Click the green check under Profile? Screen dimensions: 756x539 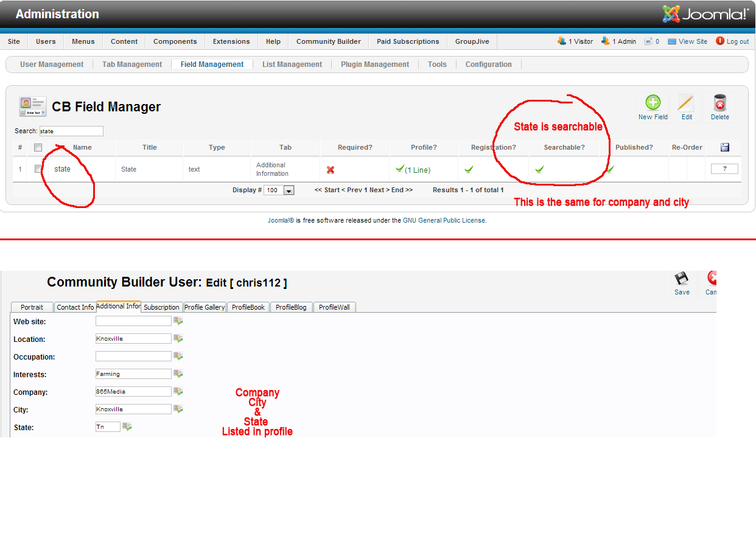coord(400,169)
